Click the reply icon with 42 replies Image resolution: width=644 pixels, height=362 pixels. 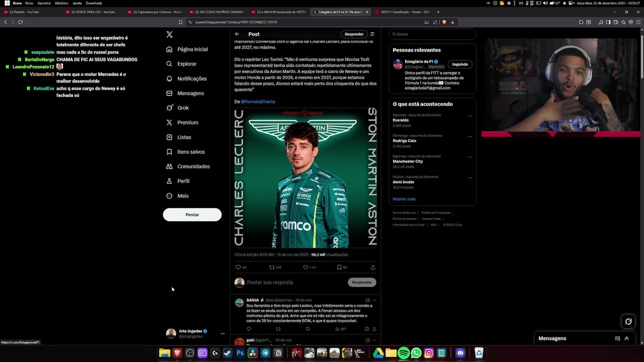click(x=238, y=267)
